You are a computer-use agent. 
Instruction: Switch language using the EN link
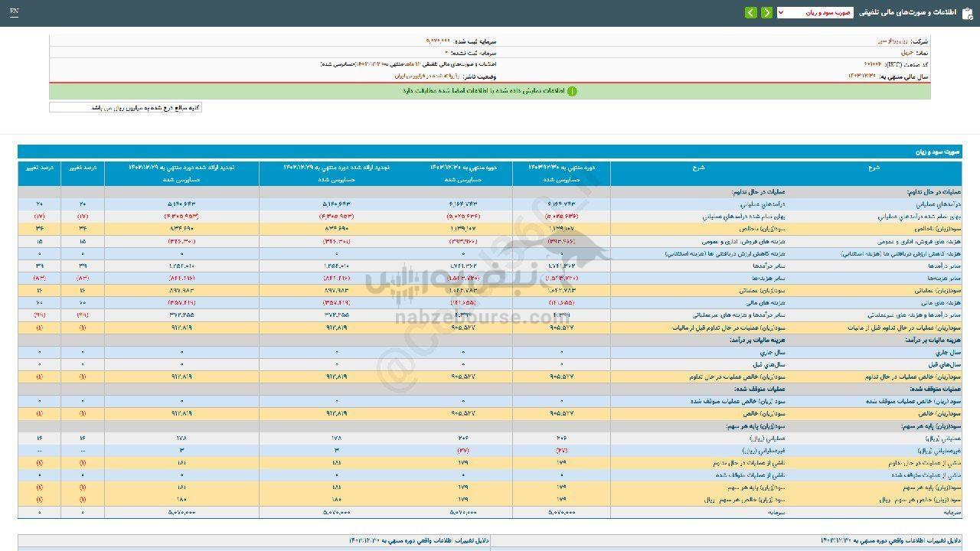tap(15, 12)
